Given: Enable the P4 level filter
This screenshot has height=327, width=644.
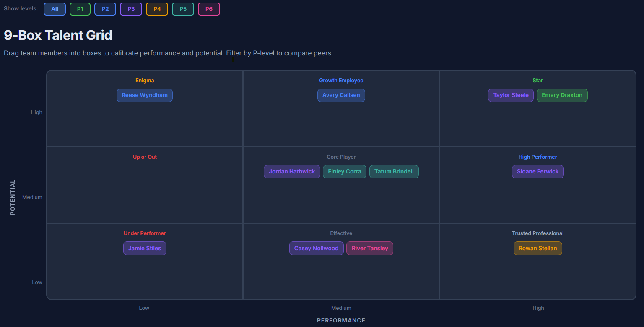Looking at the screenshot, I should pos(157,9).
